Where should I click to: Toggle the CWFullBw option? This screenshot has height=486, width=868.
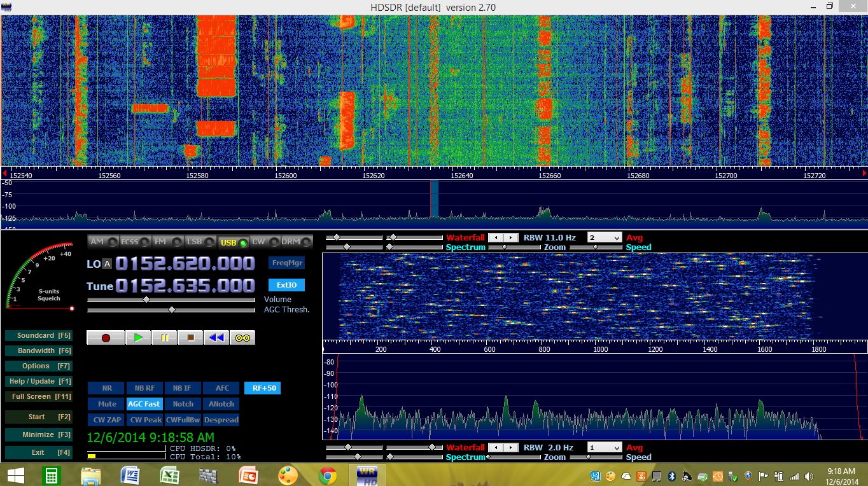pos(183,420)
